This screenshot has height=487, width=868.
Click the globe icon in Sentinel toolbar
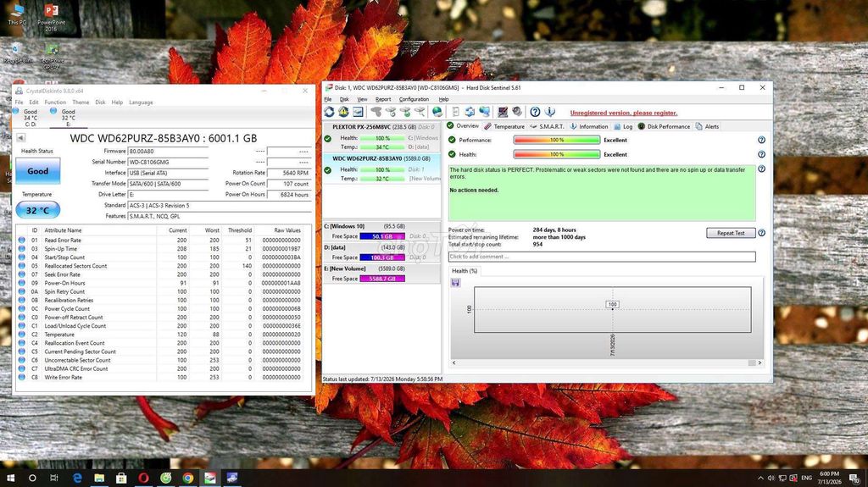tap(437, 112)
